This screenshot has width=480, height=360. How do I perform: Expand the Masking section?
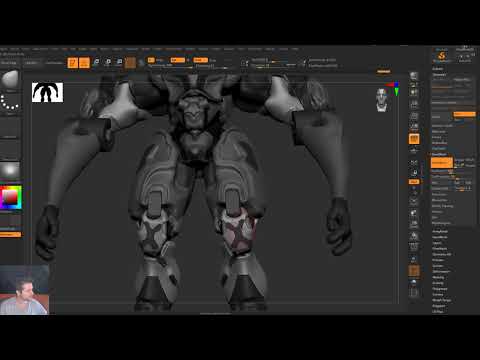pyautogui.click(x=438, y=277)
